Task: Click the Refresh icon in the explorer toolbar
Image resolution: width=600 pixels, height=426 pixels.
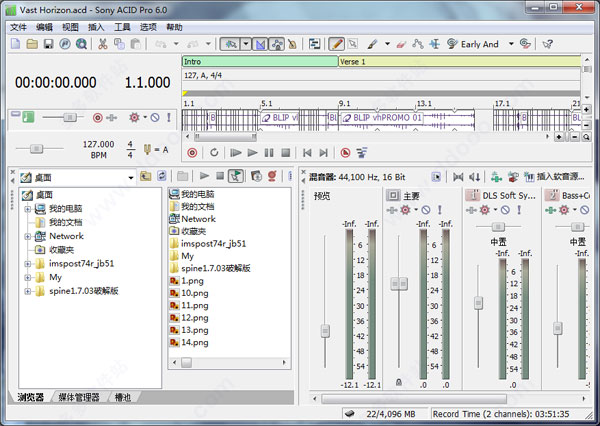Action: tap(162, 177)
